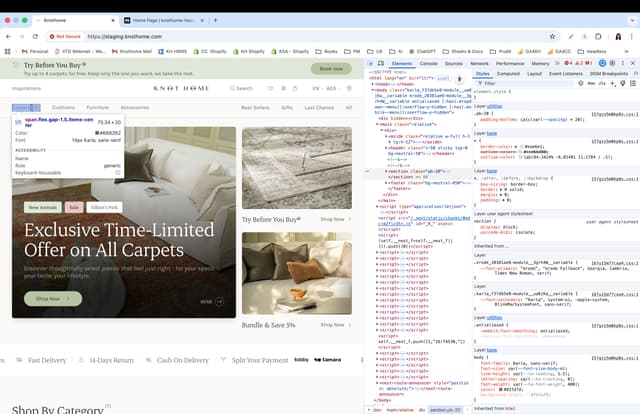Expand the section pb-20 node in DOM tree

pyautogui.click(x=386, y=171)
